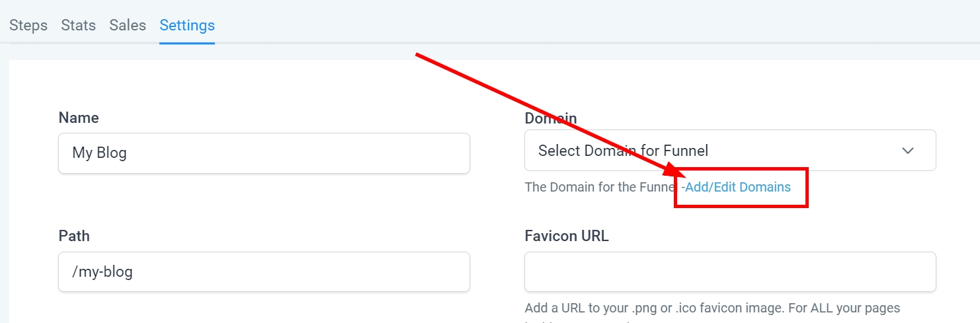
Task: Click the blue underline beneath Settings tab
Action: point(187,43)
